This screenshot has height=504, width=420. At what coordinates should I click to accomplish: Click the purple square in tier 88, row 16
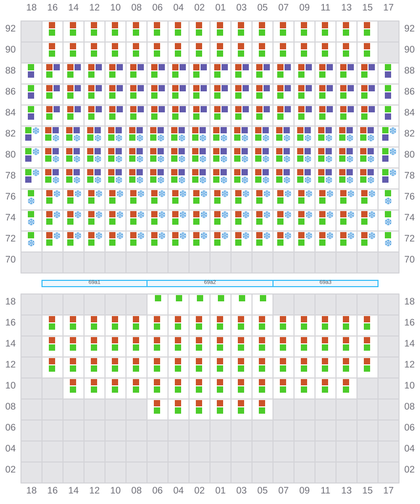click(x=57, y=67)
